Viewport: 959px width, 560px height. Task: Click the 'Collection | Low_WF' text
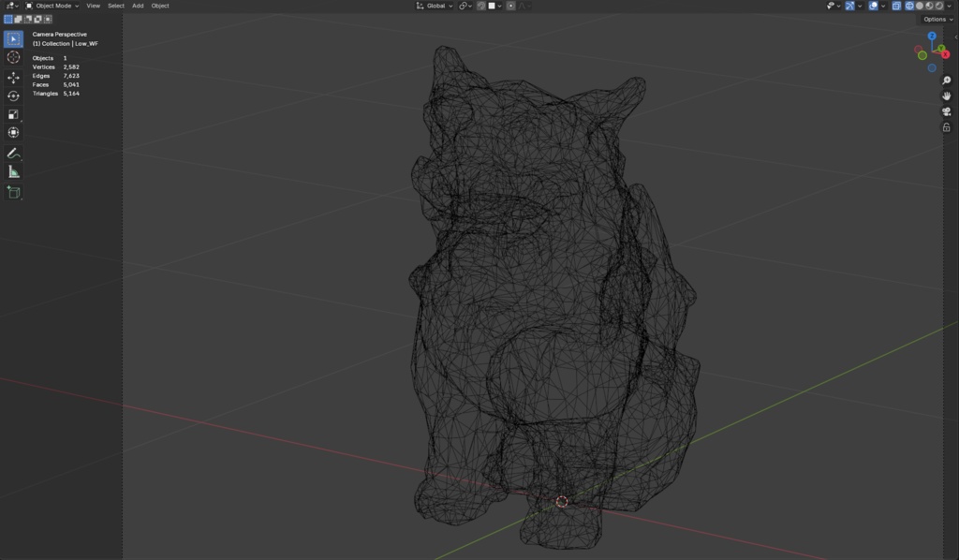pyautogui.click(x=69, y=43)
